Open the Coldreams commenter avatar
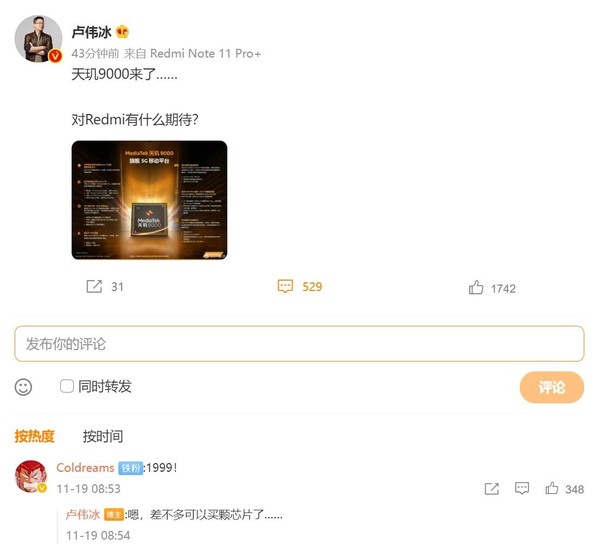600x544 pixels. coord(31,477)
